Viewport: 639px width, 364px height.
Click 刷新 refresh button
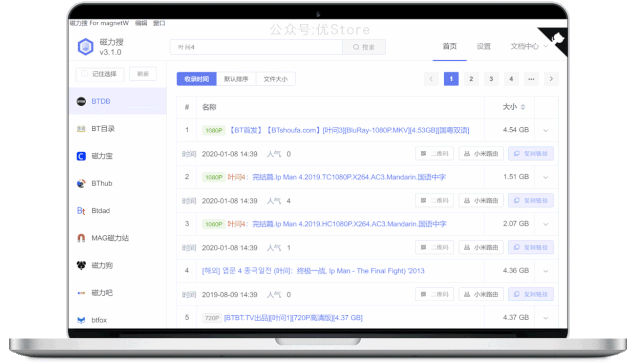click(143, 74)
